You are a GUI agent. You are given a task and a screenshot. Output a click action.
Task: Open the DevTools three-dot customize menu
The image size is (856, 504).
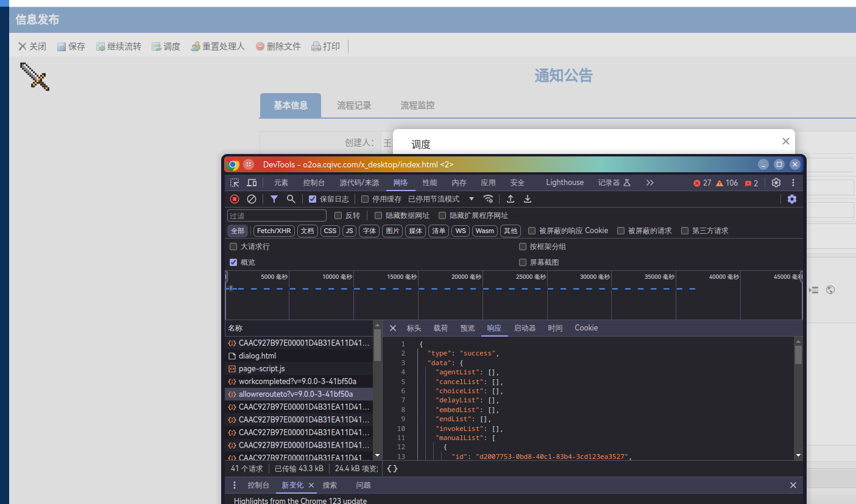[793, 183]
